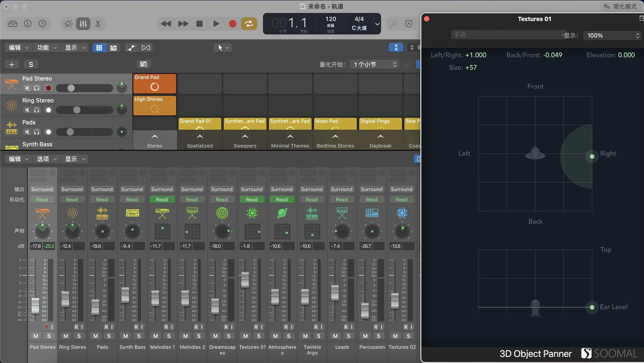Screen dimensions: 644x363
Task: Open the Editors scissors icon
Action: 98,24
